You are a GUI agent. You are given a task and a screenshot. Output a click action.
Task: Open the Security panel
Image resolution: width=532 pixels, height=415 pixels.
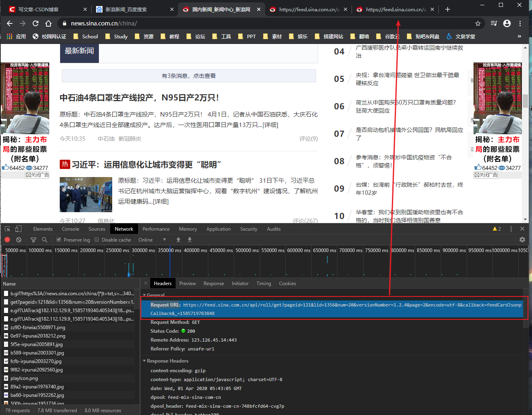pyautogui.click(x=249, y=229)
